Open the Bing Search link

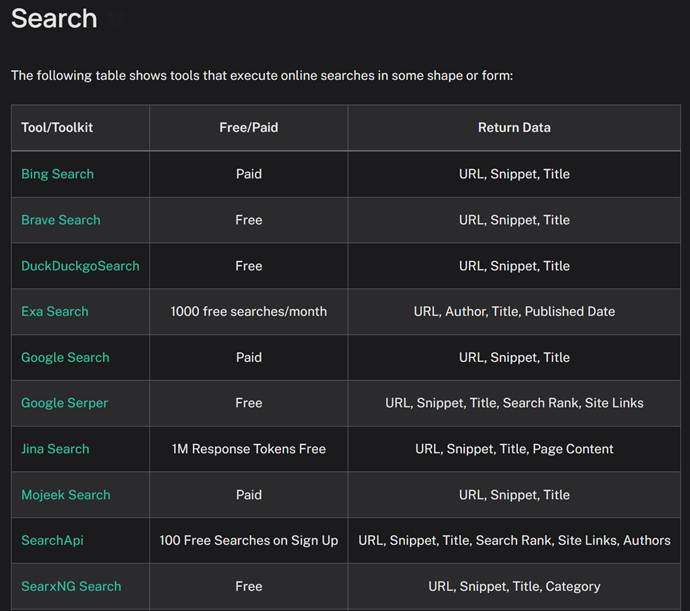pyautogui.click(x=57, y=174)
